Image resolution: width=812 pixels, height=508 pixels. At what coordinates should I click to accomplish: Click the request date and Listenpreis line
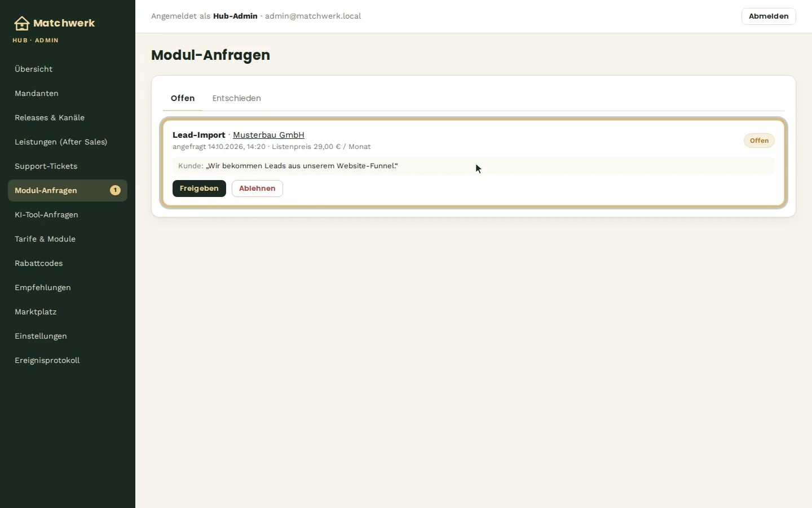coord(271,147)
